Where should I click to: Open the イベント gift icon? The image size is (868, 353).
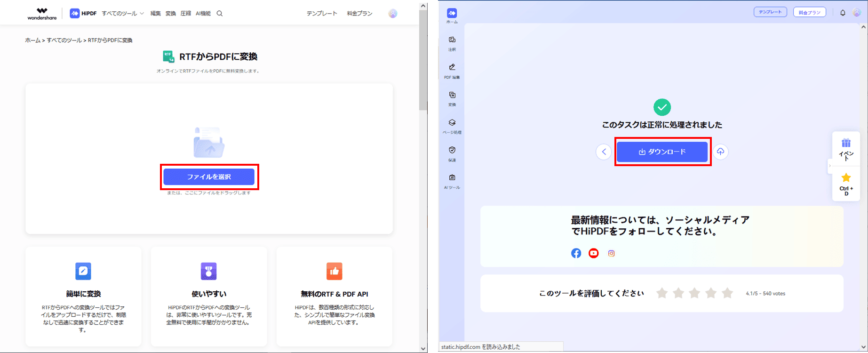click(846, 143)
